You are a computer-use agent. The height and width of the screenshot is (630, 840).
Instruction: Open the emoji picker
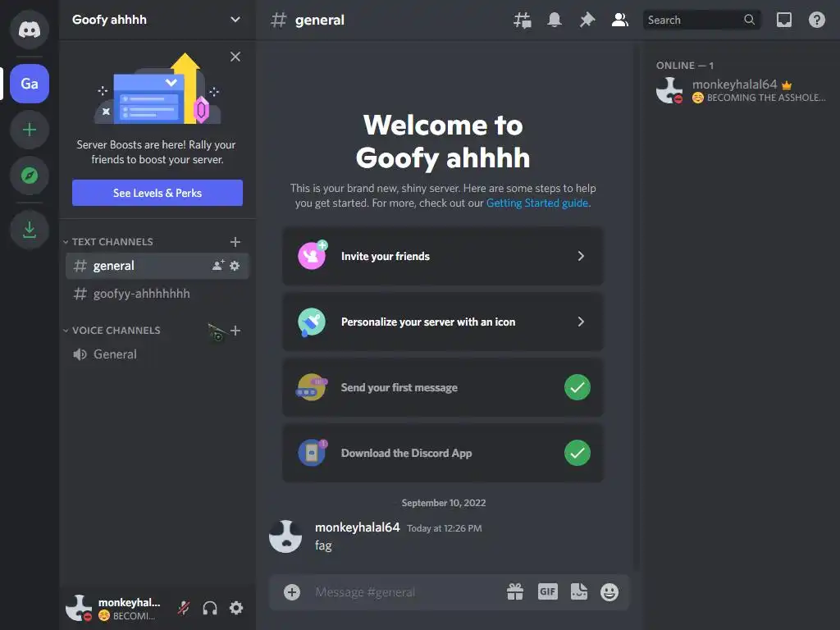tap(609, 592)
